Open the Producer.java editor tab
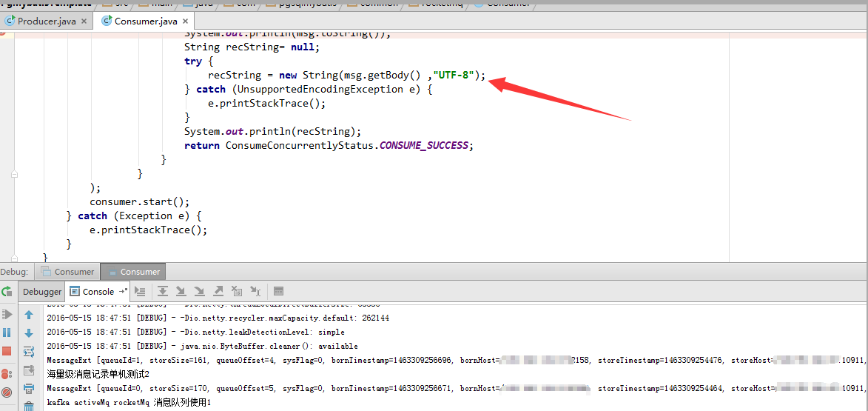 [x=47, y=21]
